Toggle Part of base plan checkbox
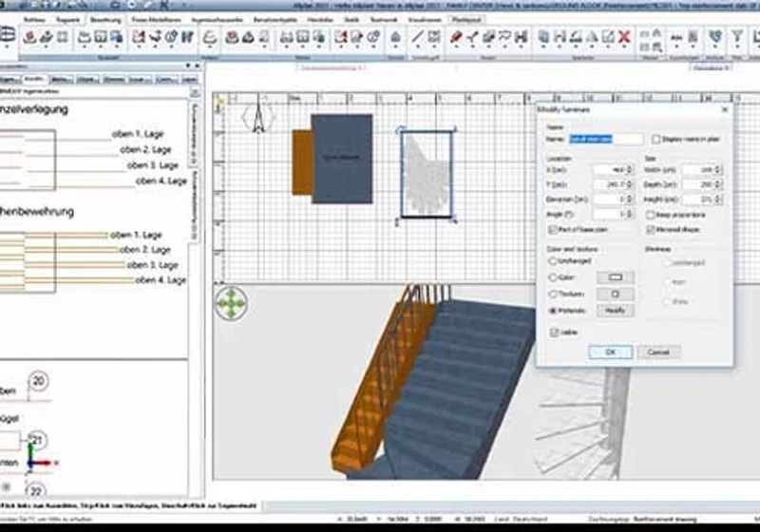 [552, 230]
